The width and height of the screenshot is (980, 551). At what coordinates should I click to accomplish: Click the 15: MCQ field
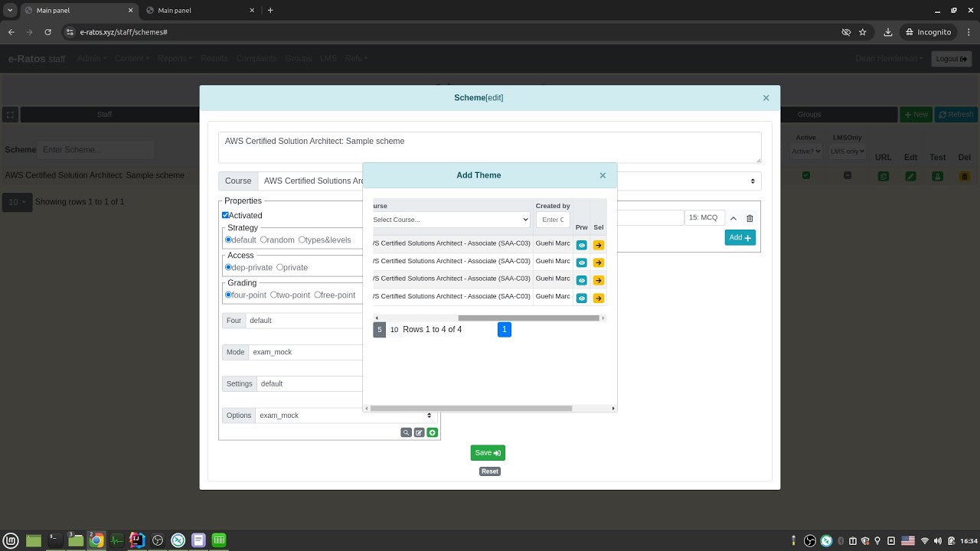pyautogui.click(x=704, y=218)
